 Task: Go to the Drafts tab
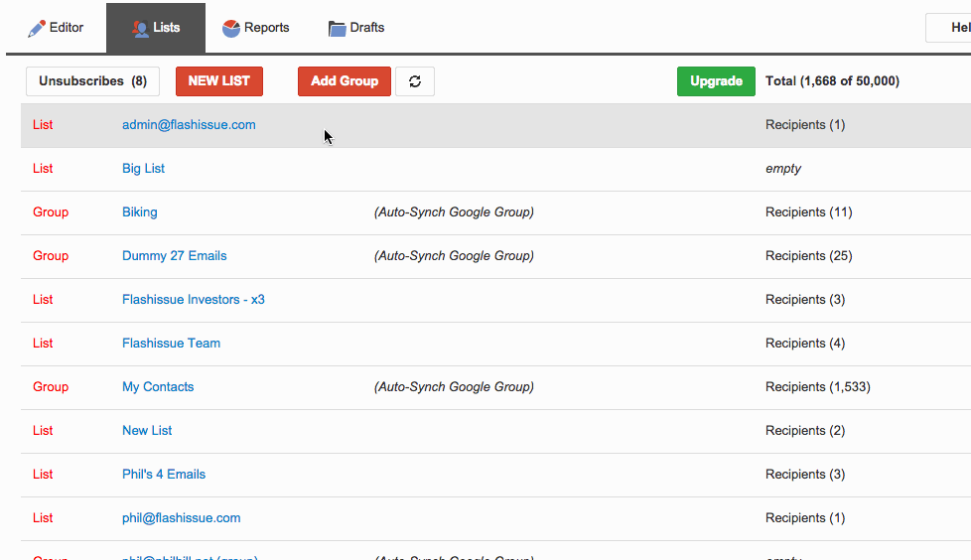pos(356,28)
